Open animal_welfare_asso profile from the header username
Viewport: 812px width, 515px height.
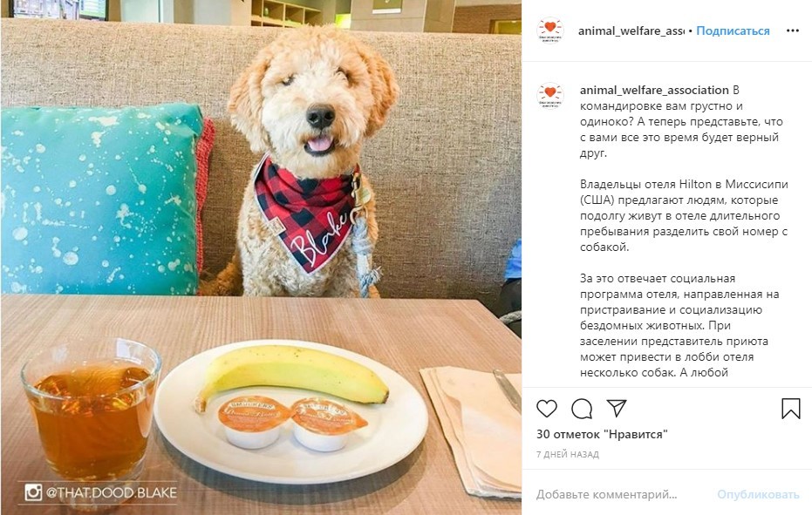[x=631, y=30]
